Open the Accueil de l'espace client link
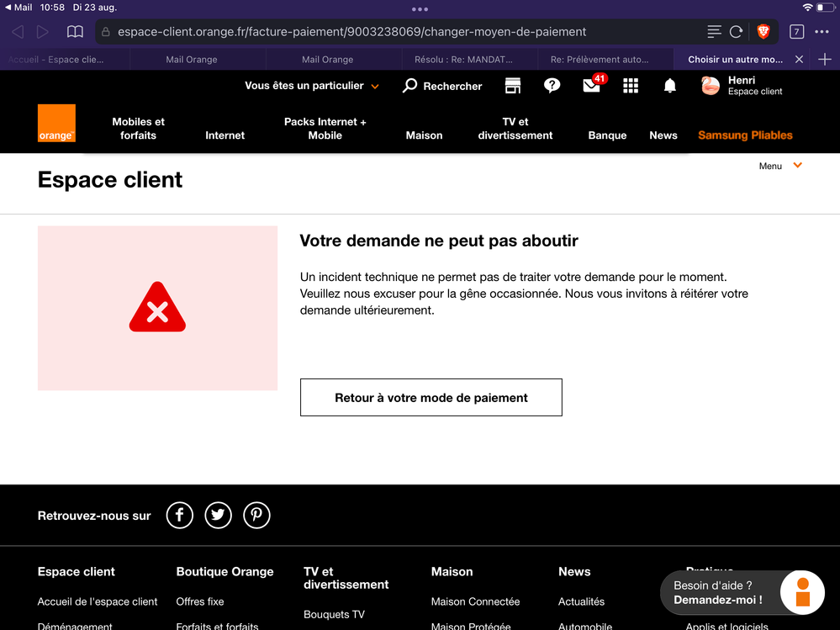This screenshot has height=630, width=840. pos(97,601)
